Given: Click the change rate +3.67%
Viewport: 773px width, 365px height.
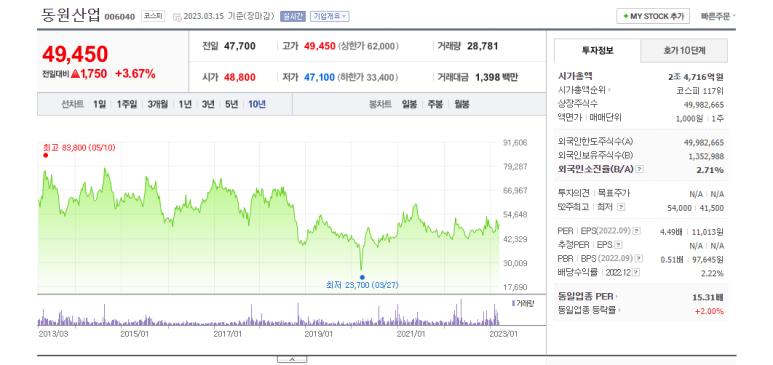Looking at the screenshot, I should (135, 74).
